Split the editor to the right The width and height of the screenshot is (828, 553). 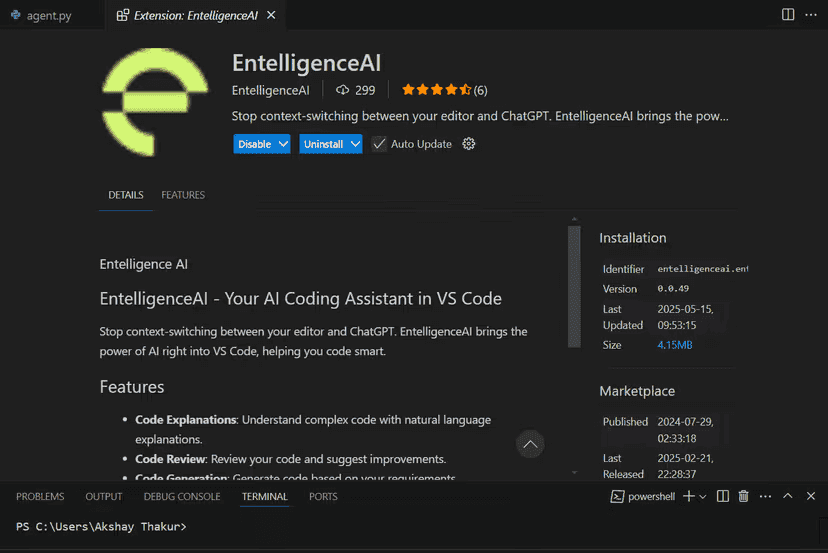pos(787,15)
